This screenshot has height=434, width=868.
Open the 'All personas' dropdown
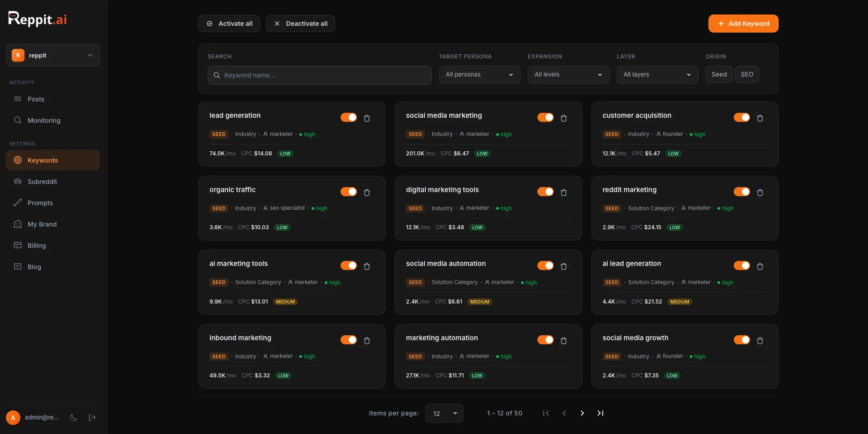click(x=479, y=74)
